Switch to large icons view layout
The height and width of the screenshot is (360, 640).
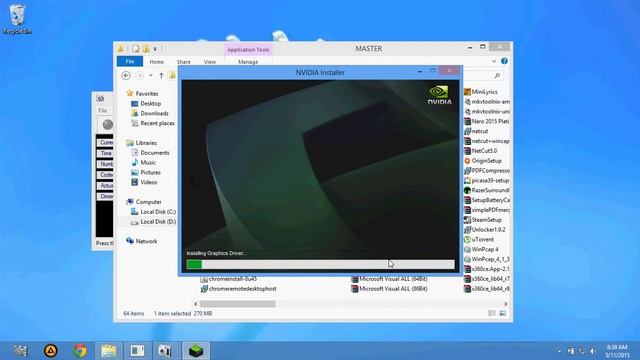click(502, 313)
